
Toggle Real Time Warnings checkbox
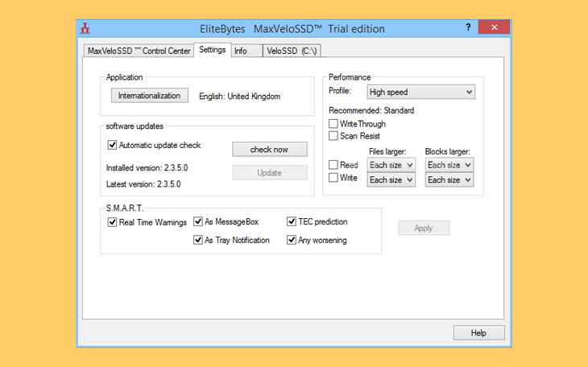(x=113, y=222)
